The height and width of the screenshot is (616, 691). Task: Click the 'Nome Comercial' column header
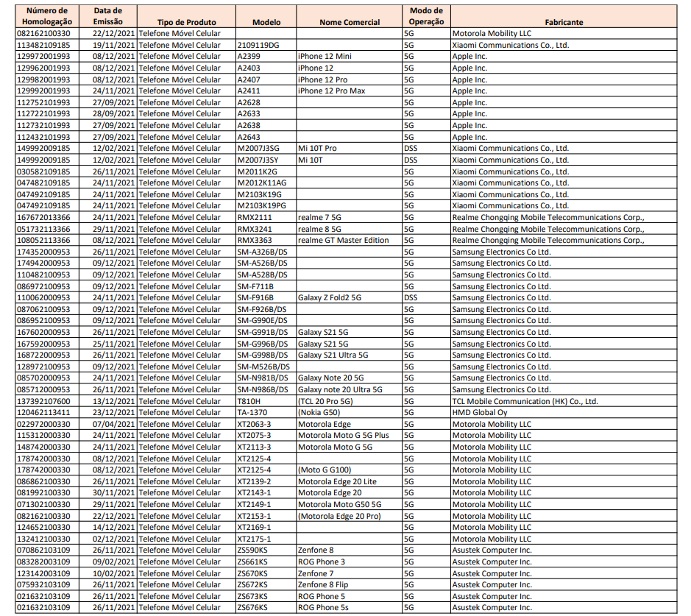pyautogui.click(x=350, y=16)
